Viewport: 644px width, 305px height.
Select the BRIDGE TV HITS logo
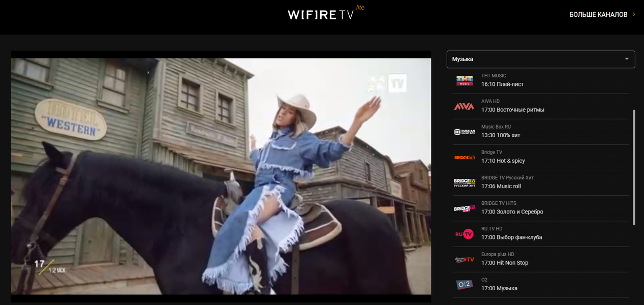pos(464,208)
